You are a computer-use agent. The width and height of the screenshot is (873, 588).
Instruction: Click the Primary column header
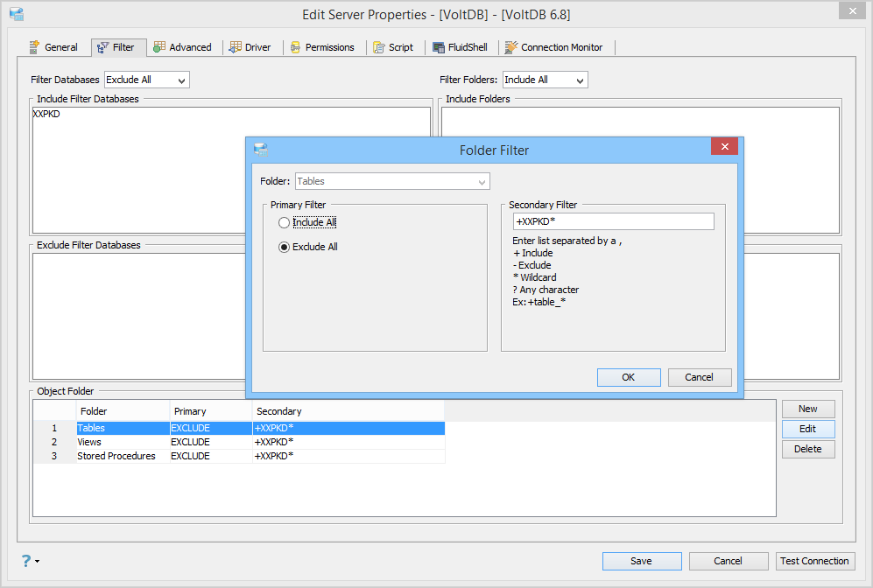tap(211, 411)
